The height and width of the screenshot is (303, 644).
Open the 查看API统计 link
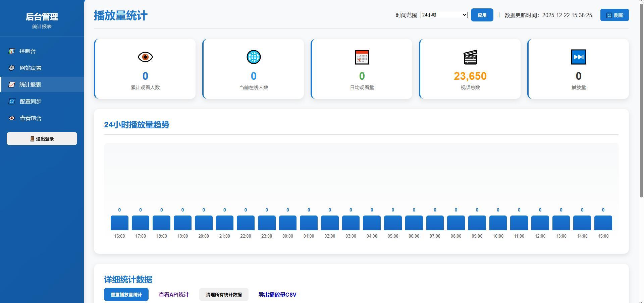[x=174, y=295]
